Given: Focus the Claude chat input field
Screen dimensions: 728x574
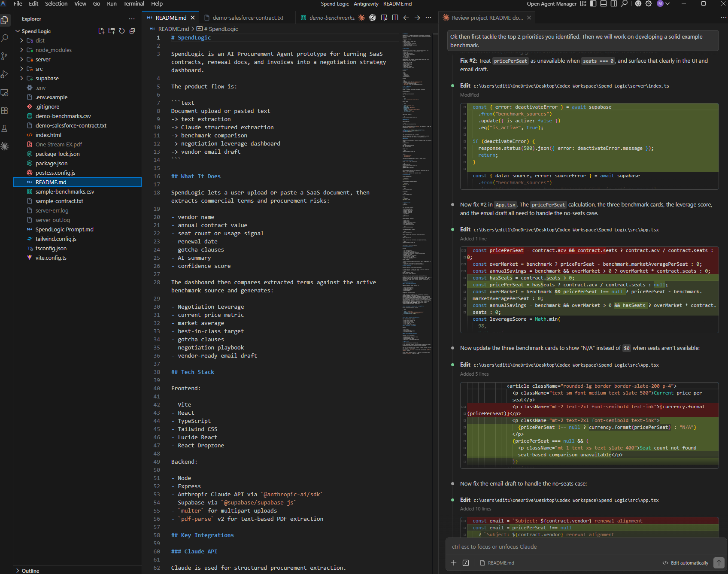Looking at the screenshot, I should [586, 547].
